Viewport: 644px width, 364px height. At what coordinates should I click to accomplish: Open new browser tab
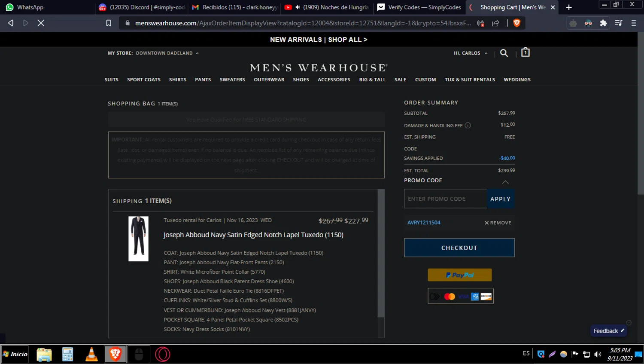point(569,7)
